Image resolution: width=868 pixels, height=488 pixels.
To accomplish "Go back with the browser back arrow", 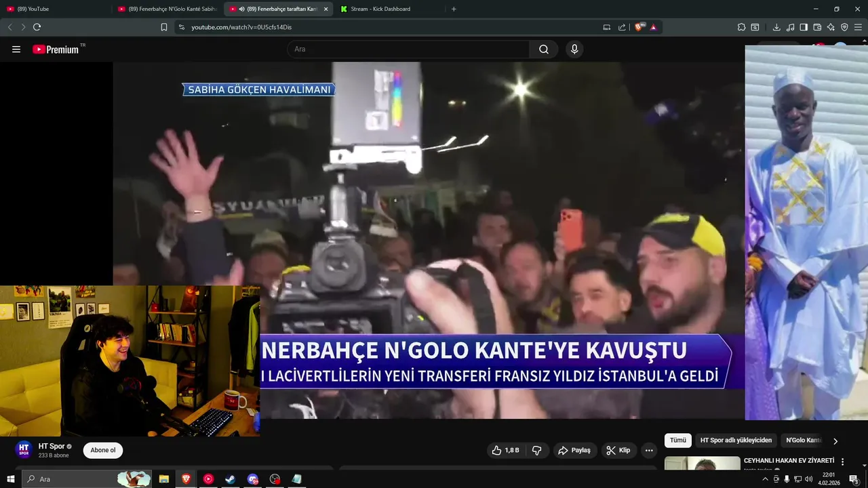I will pyautogui.click(x=9, y=27).
